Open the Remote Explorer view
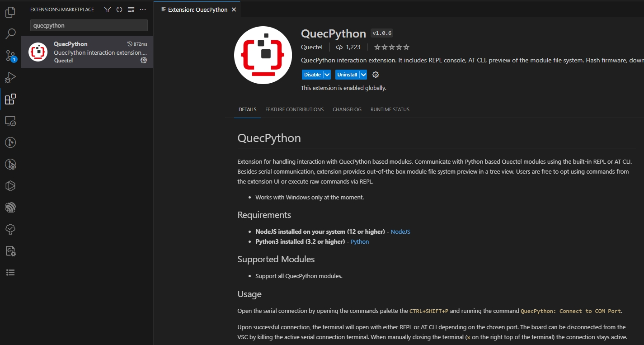The height and width of the screenshot is (345, 644). [x=10, y=121]
